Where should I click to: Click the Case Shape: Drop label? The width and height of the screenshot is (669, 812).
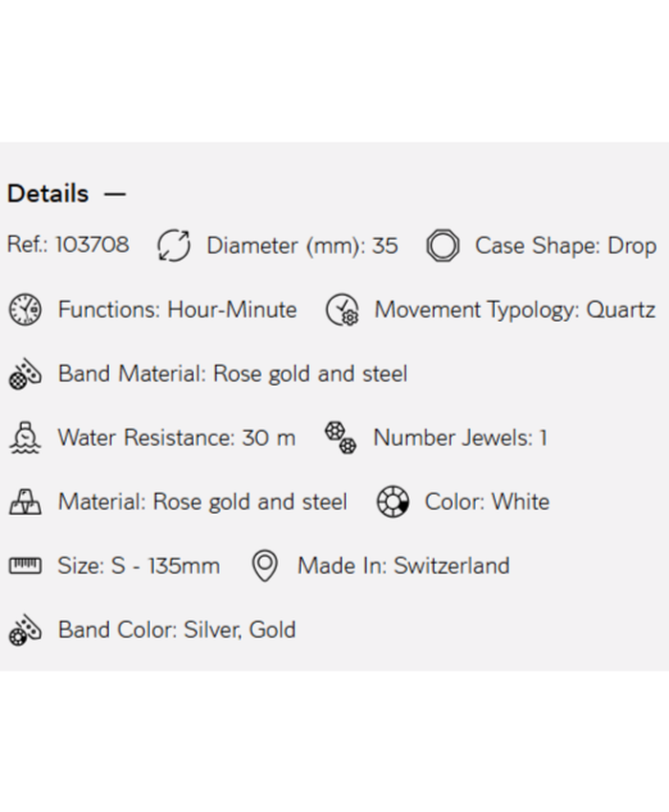(566, 246)
